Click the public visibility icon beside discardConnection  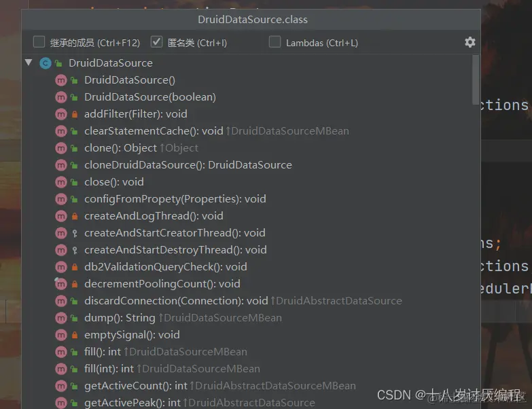click(x=74, y=301)
